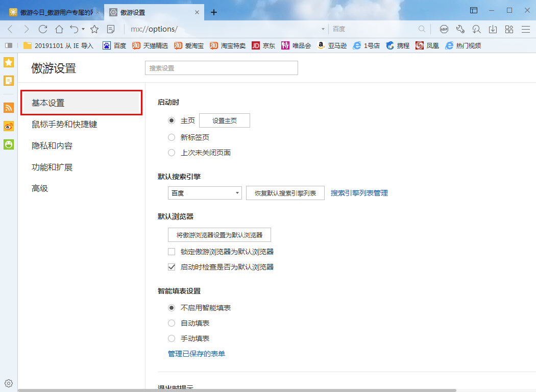The width and height of the screenshot is (536, 392).
Task: Open the 百度 search engine dropdown
Action: click(x=204, y=193)
